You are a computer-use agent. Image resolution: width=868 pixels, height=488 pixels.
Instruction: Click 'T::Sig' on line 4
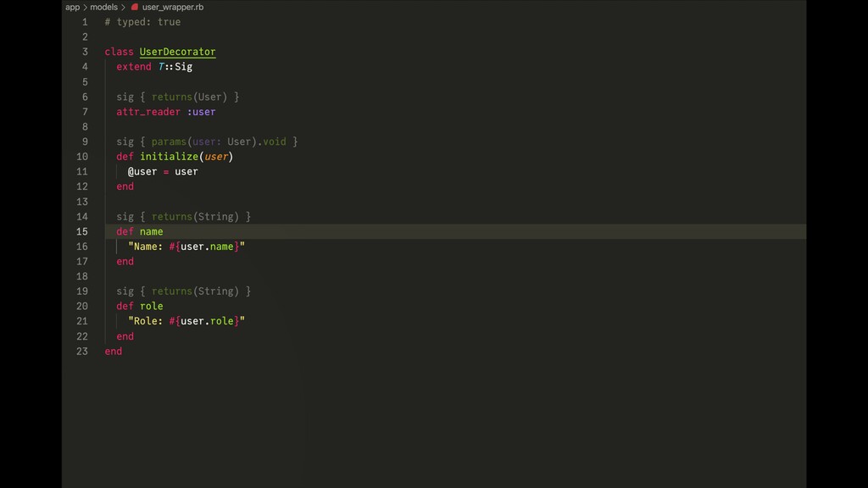click(175, 67)
